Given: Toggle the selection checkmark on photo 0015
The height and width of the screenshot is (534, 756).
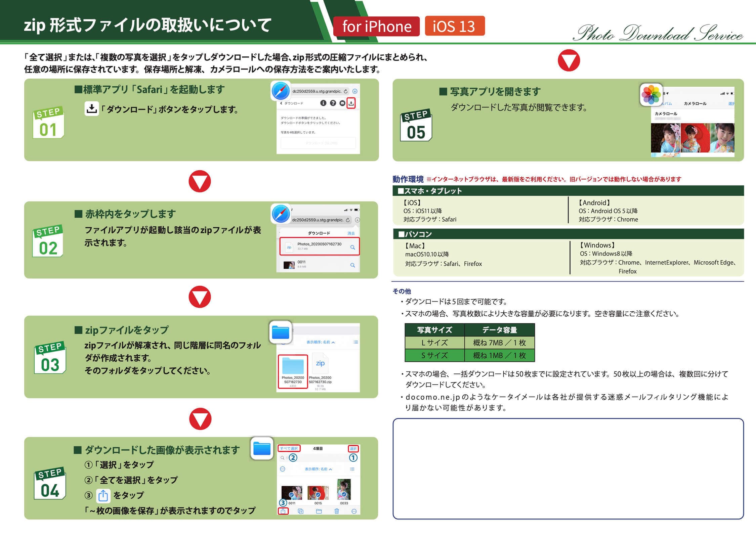Looking at the screenshot, I should (318, 494).
